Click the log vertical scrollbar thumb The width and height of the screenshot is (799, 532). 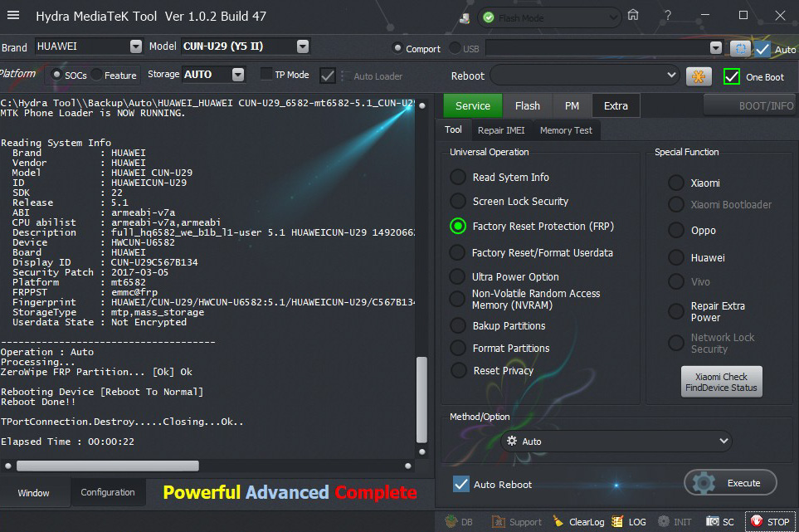point(421,399)
